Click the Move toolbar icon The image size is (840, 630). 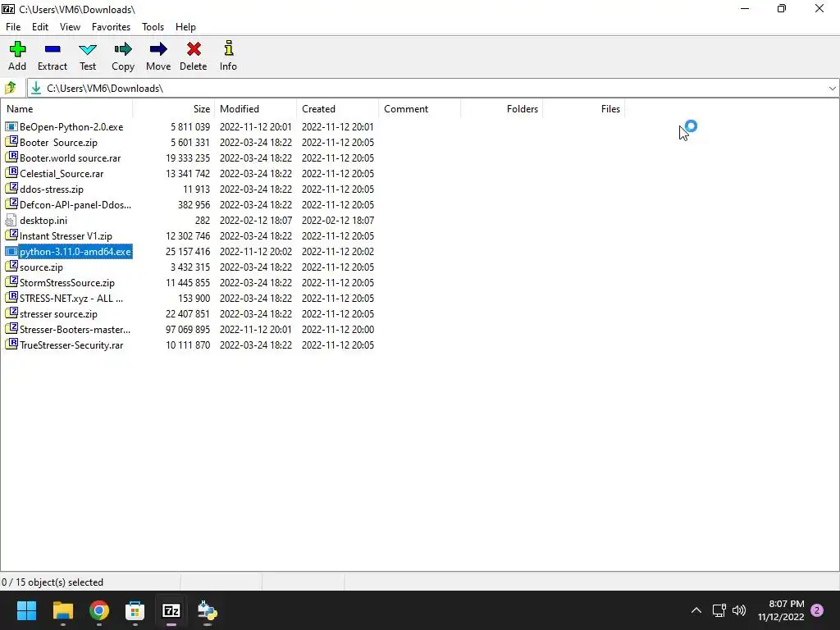tap(158, 49)
